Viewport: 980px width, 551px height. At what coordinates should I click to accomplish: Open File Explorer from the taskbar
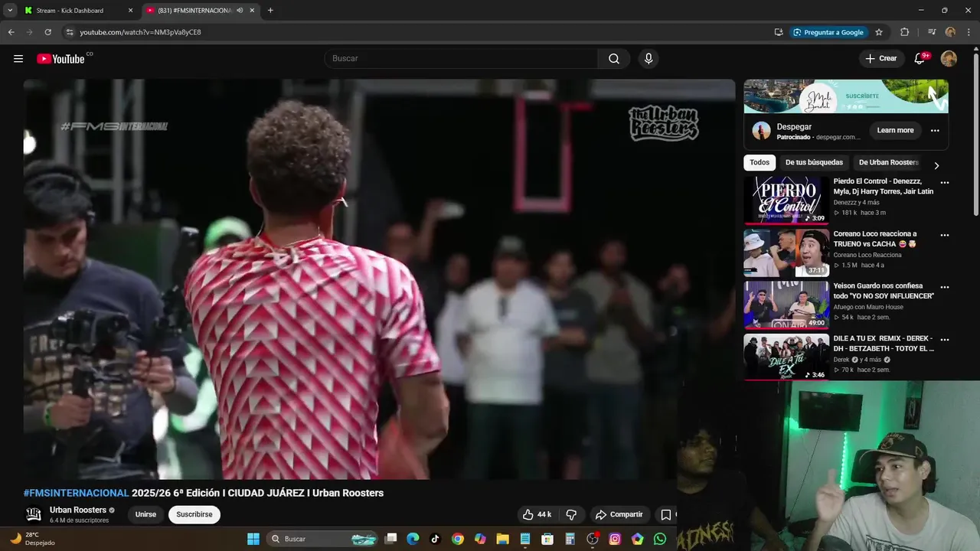(x=502, y=539)
